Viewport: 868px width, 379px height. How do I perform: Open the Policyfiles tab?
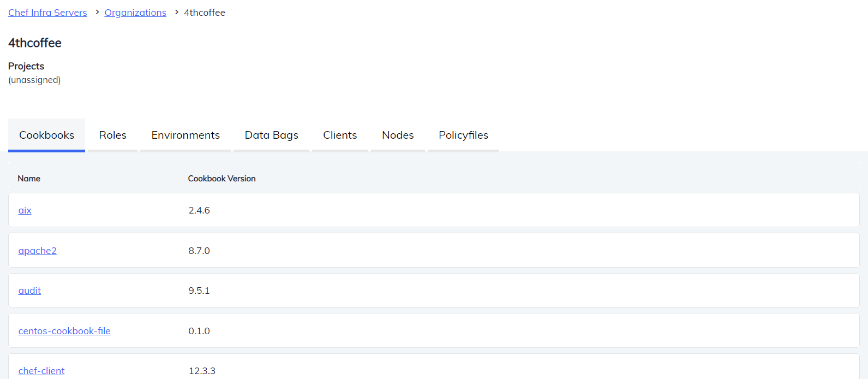[463, 135]
